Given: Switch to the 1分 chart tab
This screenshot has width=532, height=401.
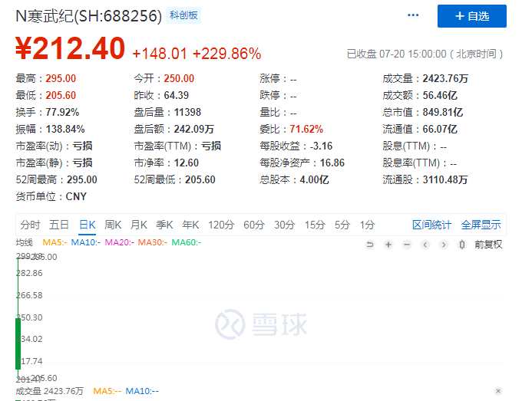Looking at the screenshot, I should coord(367,225).
